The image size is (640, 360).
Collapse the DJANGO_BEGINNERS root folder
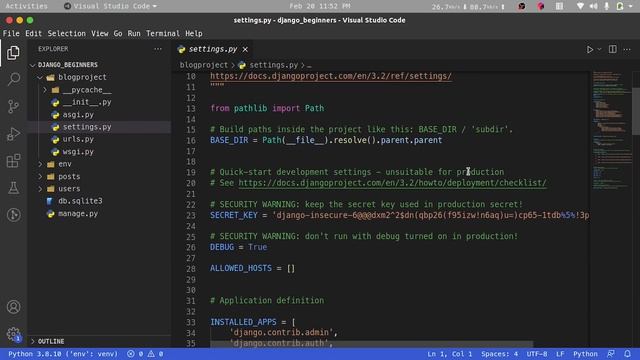[x=33, y=65]
